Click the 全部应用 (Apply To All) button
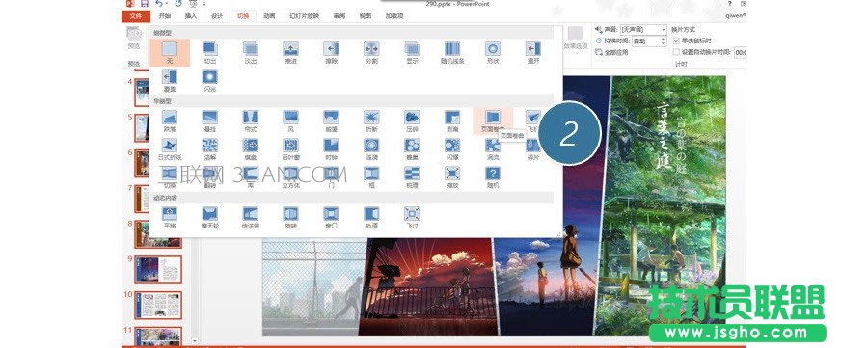The width and height of the screenshot is (868, 348). click(x=612, y=52)
